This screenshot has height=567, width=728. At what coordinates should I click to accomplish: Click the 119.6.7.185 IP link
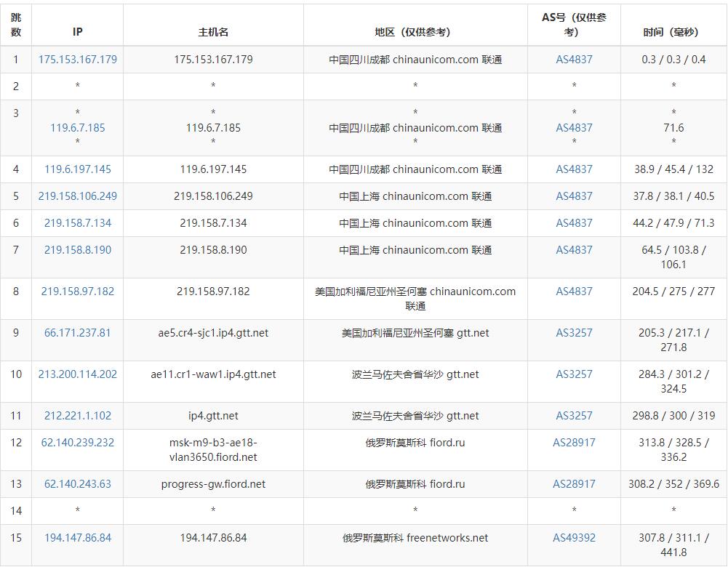78,128
